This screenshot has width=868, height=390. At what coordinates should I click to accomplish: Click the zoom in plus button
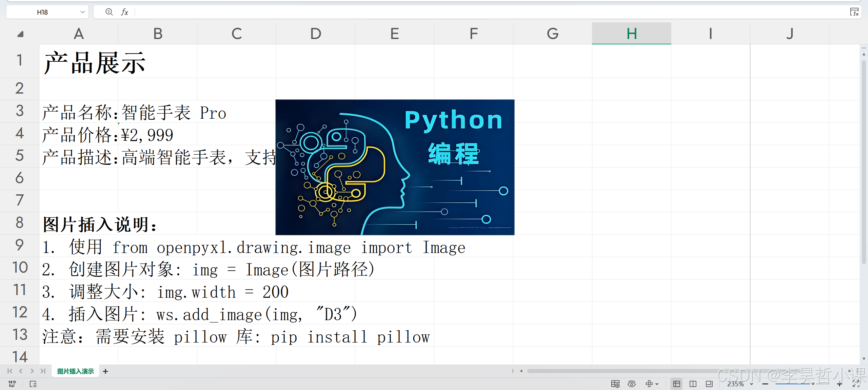pos(840,384)
